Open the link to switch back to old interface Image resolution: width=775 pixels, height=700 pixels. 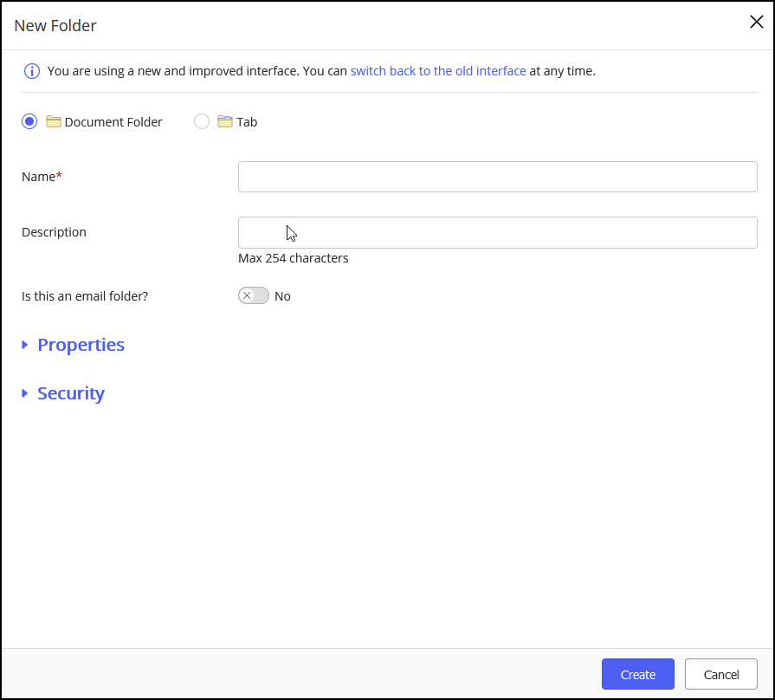438,71
